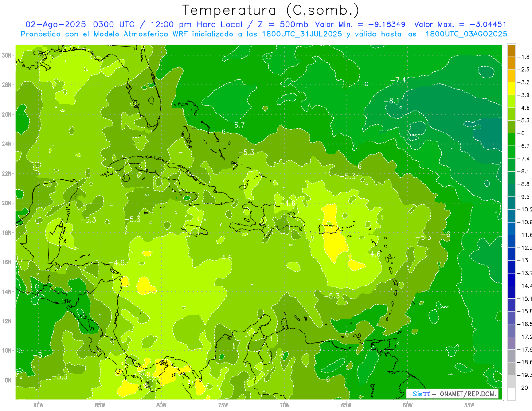Select the date "02-Ago-2025" in header
The image size is (532, 411).
pyautogui.click(x=55, y=24)
